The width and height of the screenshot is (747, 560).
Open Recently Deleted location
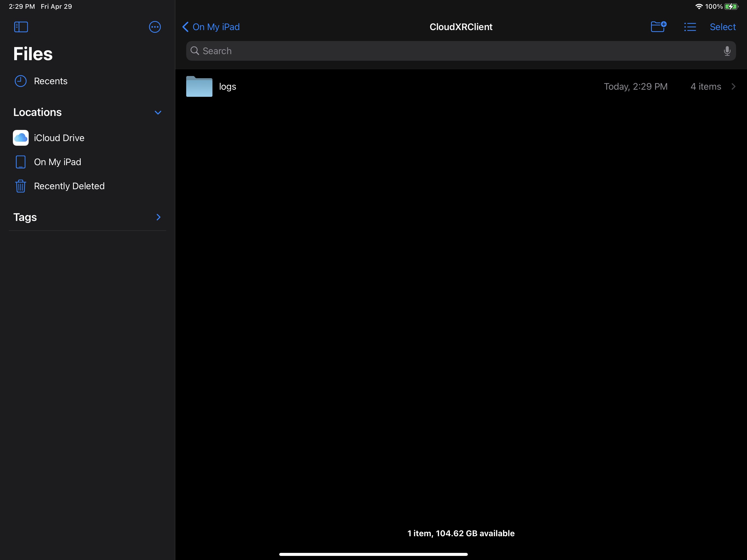(x=69, y=186)
